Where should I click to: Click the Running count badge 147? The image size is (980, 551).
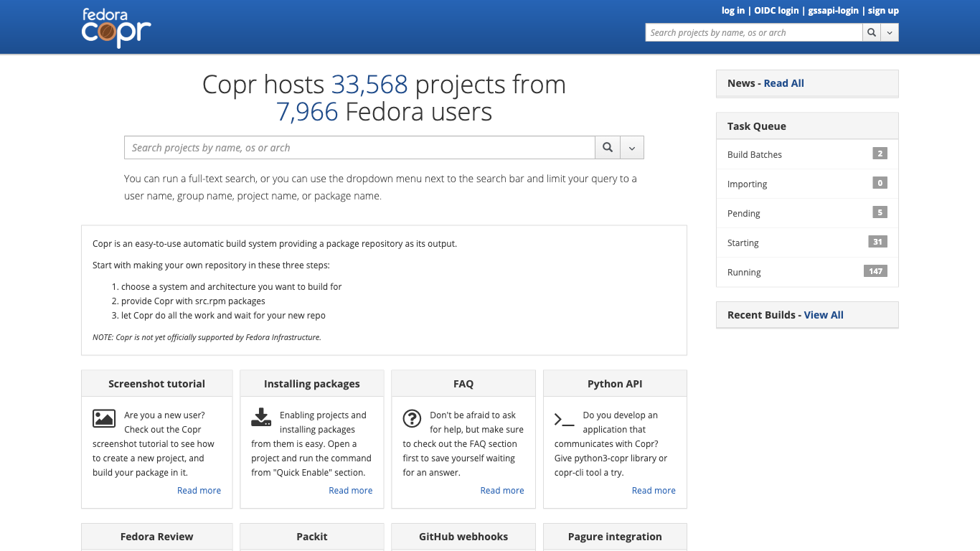(875, 271)
